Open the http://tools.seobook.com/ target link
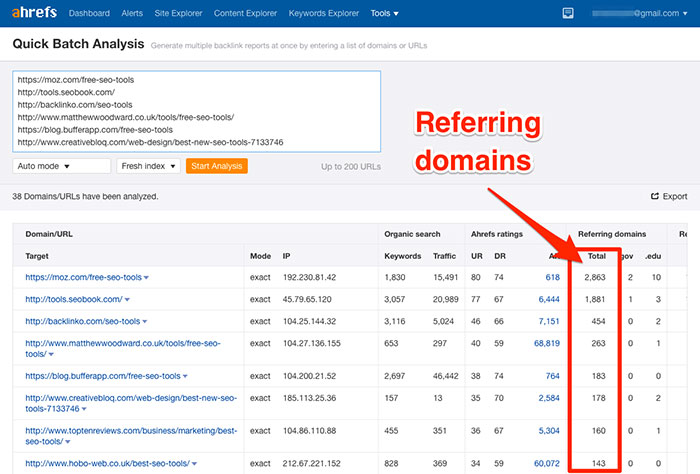700x474 pixels. 74,299
